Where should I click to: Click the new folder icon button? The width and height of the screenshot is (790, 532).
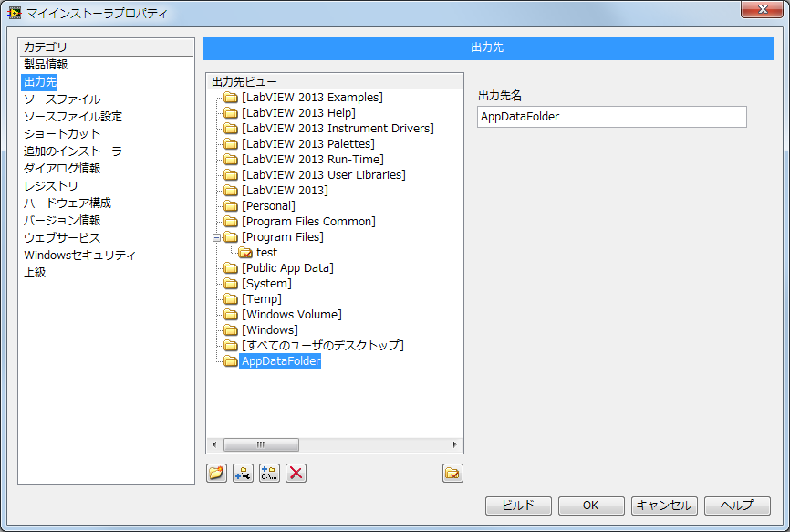[216, 473]
